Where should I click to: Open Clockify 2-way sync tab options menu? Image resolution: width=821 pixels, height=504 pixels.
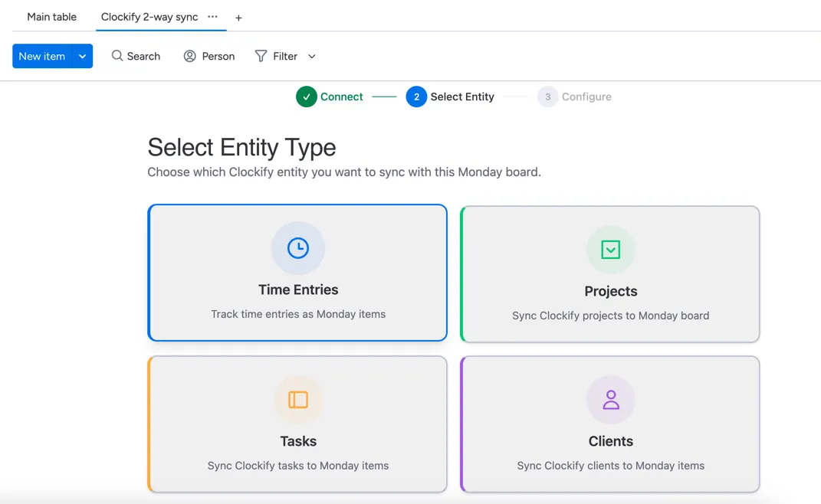coord(212,17)
